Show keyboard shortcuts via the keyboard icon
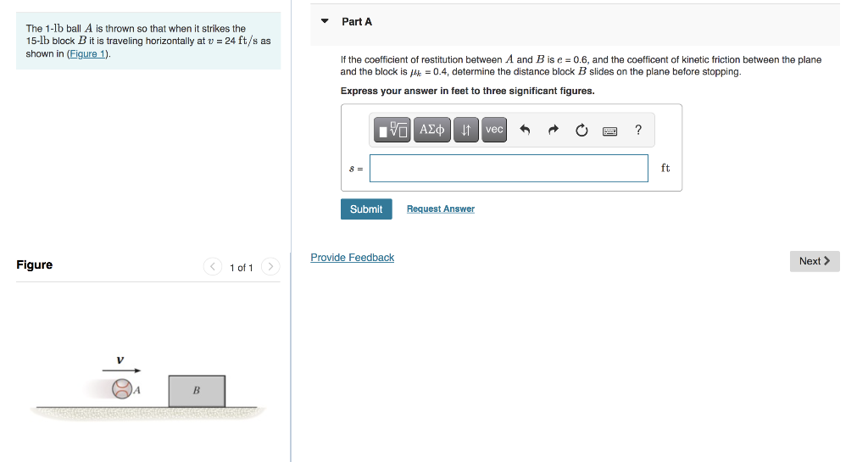 [609, 131]
